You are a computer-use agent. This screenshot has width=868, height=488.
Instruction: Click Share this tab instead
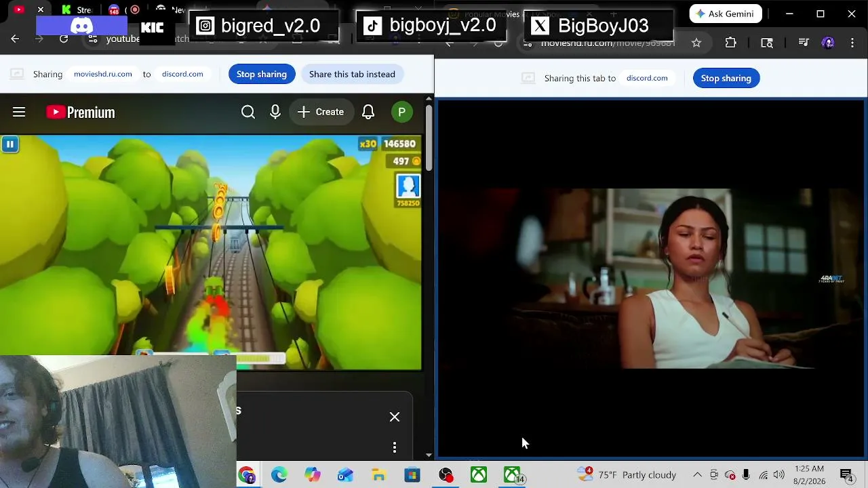pos(352,74)
